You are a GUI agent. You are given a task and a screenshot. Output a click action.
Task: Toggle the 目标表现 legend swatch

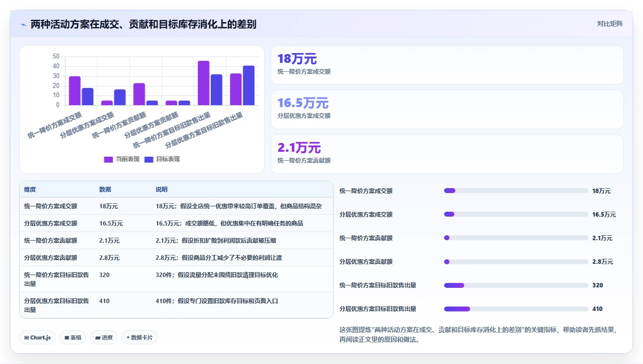(149, 159)
